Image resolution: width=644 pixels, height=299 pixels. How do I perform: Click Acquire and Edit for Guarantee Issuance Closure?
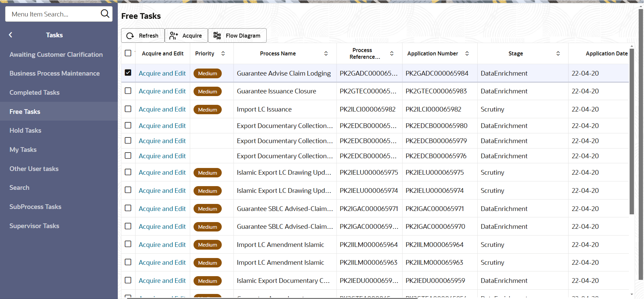coord(162,91)
